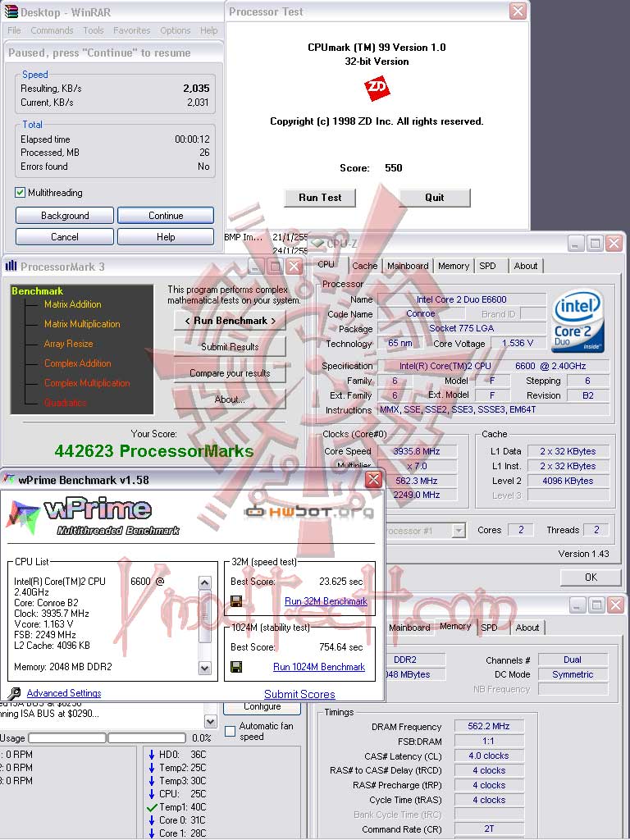Switch to the Cache tab in CPU-Z
630x840 pixels.
click(x=365, y=266)
